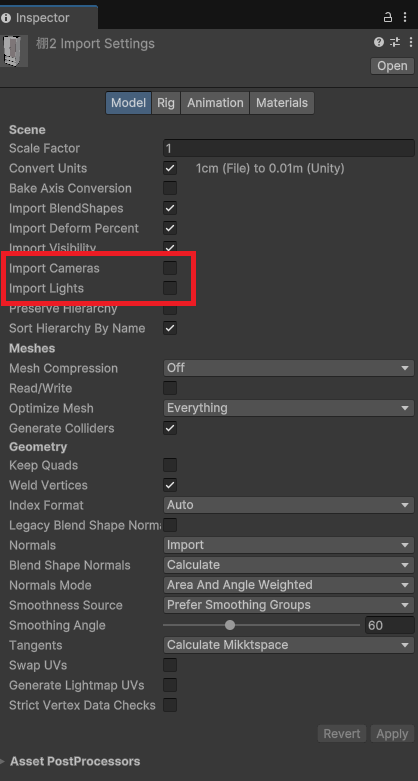Viewport: 418px width, 781px height.
Task: Open the Normals Mode dropdown
Action: (x=288, y=585)
